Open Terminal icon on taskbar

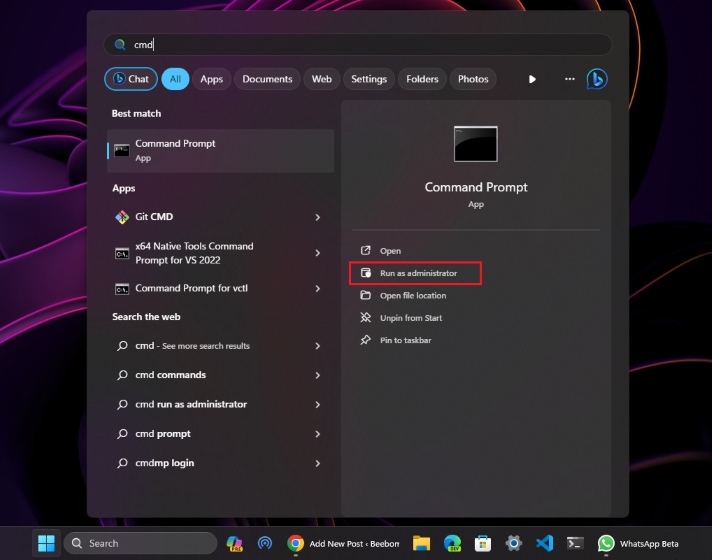(575, 543)
